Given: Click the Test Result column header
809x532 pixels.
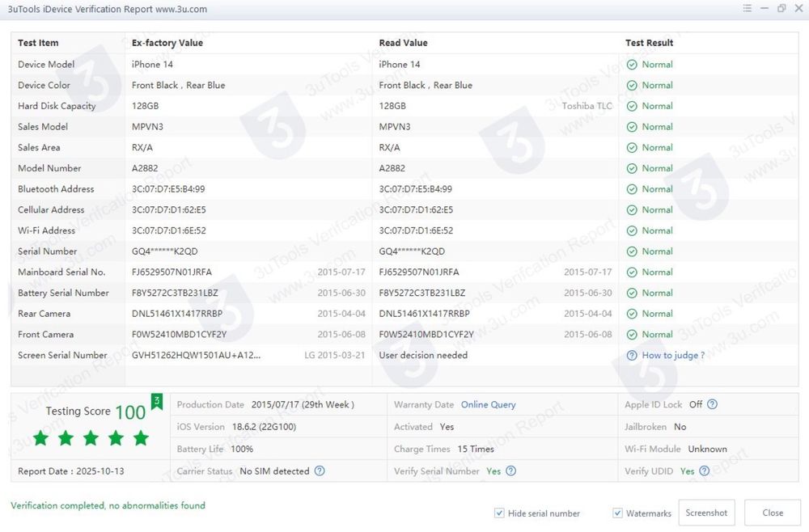Looking at the screenshot, I should pos(649,43).
